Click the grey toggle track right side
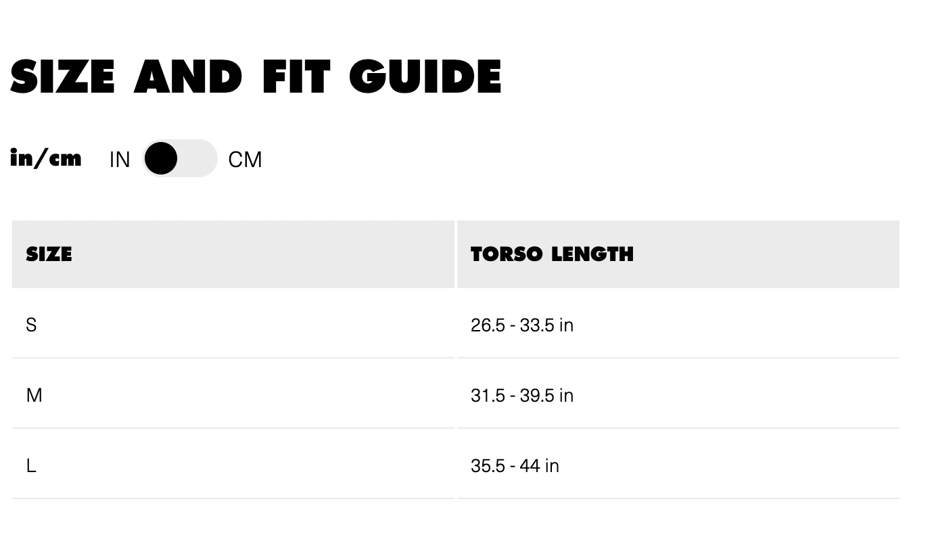 click(200, 158)
